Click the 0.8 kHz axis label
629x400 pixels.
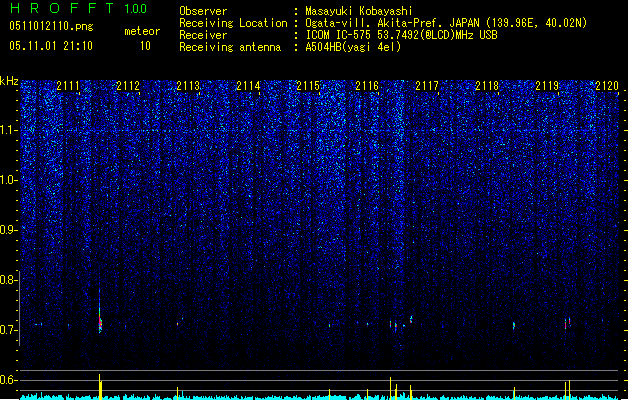(x=8, y=280)
